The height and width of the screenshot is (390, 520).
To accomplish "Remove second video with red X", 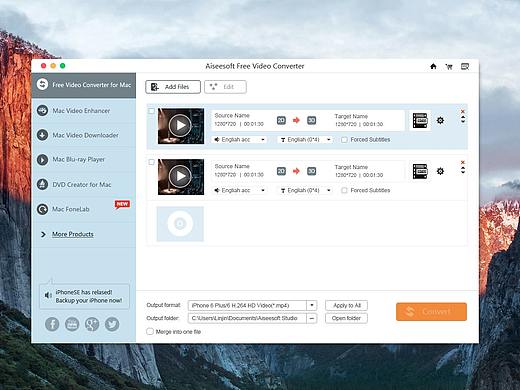I will [463, 162].
